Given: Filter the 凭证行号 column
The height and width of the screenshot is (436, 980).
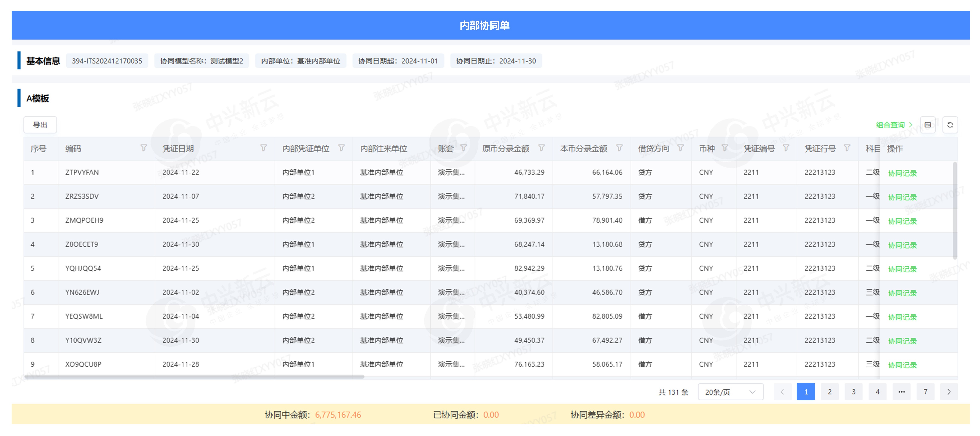Looking at the screenshot, I should 847,148.
